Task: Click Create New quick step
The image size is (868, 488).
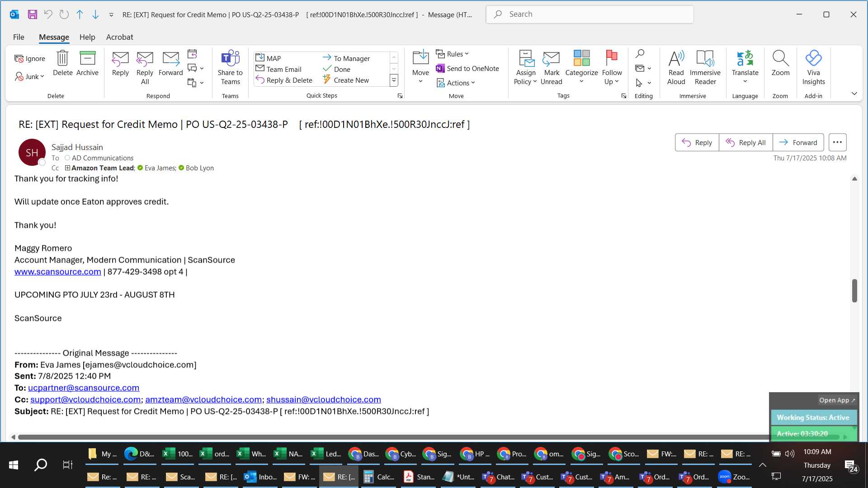Action: [x=346, y=80]
